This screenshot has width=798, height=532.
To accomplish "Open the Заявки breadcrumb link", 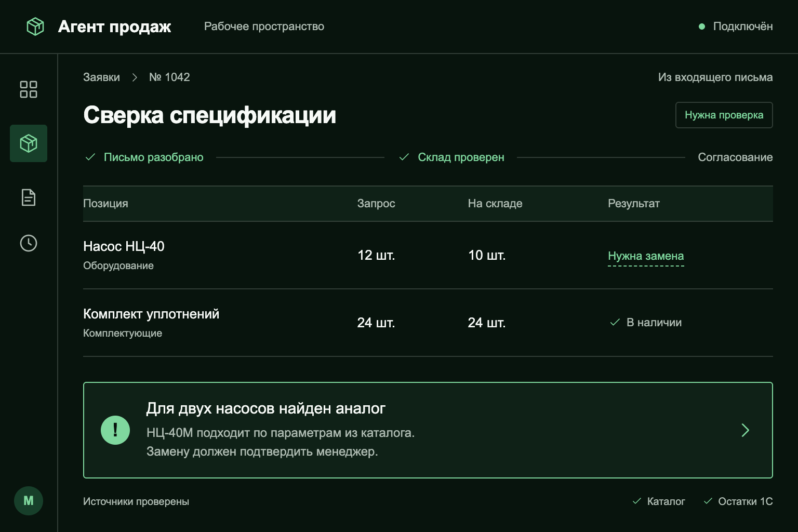I will (101, 77).
